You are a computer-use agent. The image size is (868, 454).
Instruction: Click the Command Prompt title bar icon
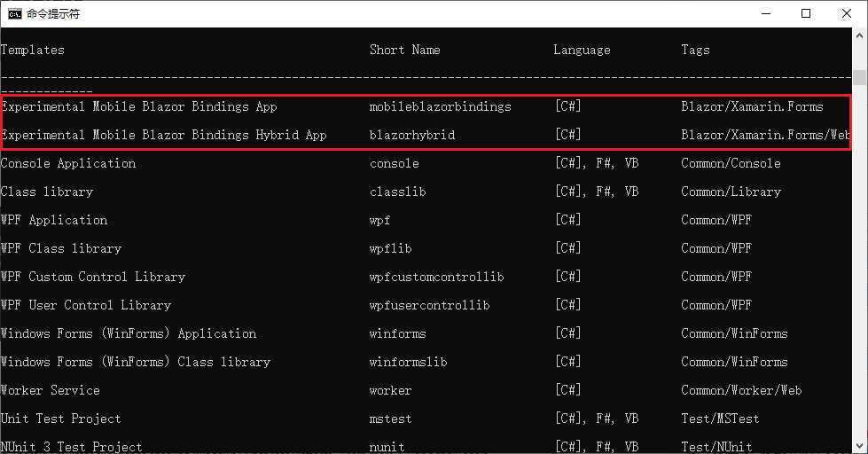click(14, 14)
